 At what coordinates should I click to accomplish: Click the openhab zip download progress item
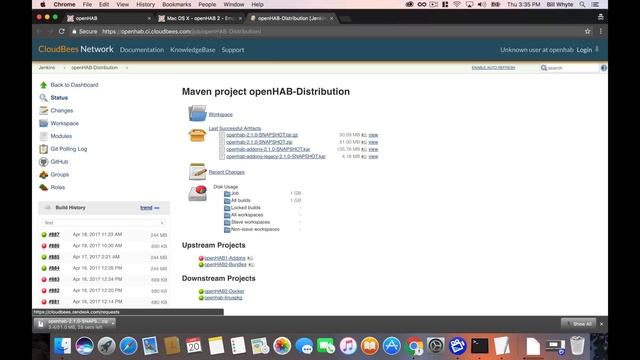point(75,324)
